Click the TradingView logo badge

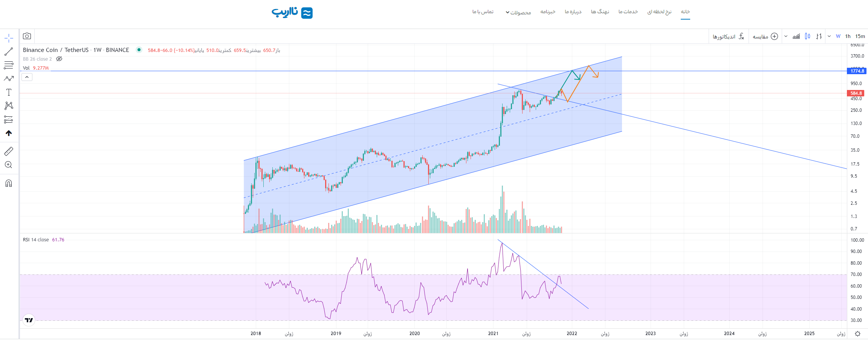[29, 320]
